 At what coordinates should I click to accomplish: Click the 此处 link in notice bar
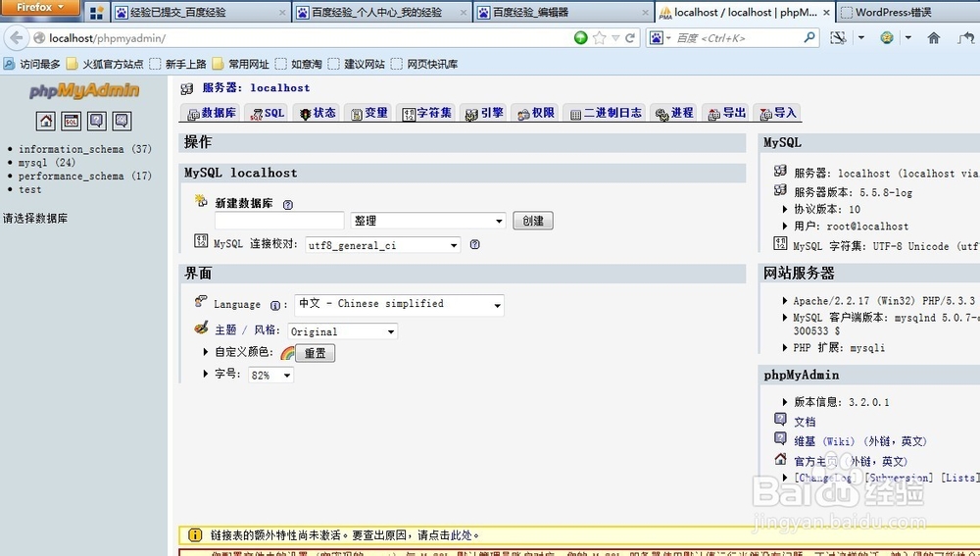point(462,535)
